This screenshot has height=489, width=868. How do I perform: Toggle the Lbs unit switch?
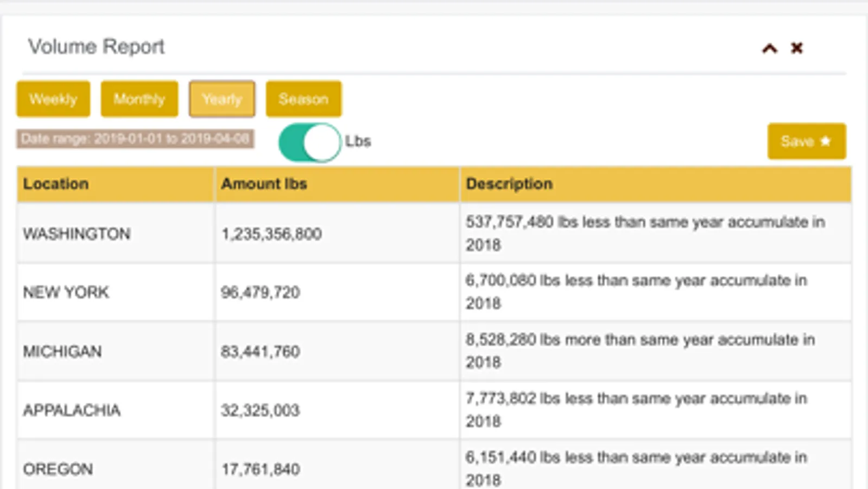[x=309, y=142]
